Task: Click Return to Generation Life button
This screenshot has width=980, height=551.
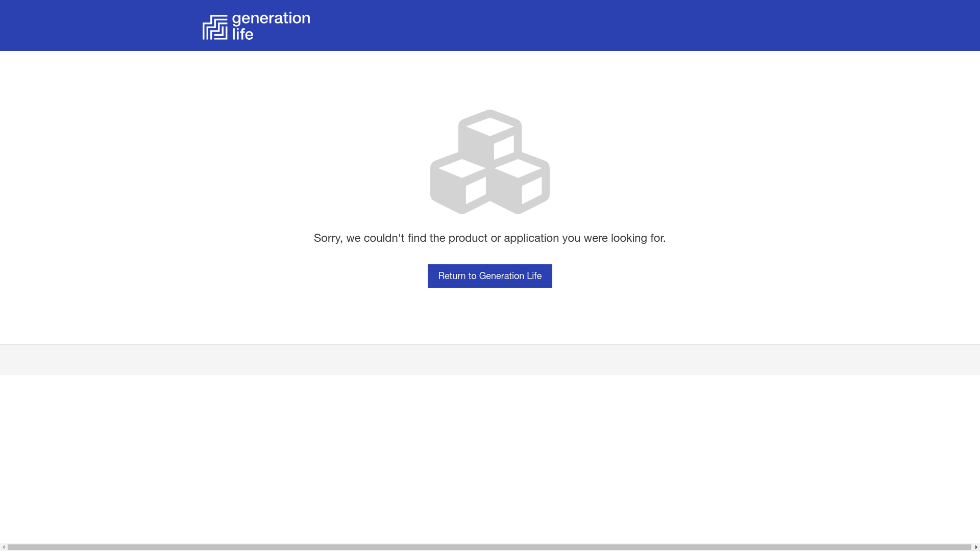Action: pyautogui.click(x=489, y=276)
